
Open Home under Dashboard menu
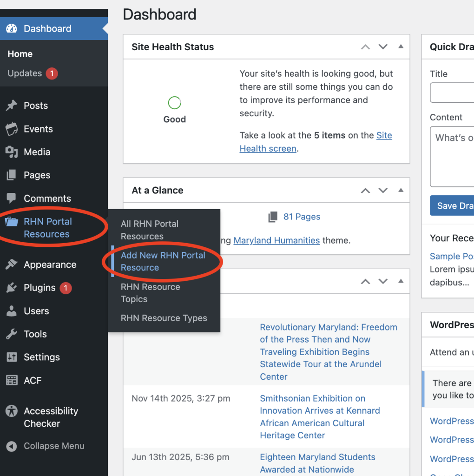pos(20,54)
